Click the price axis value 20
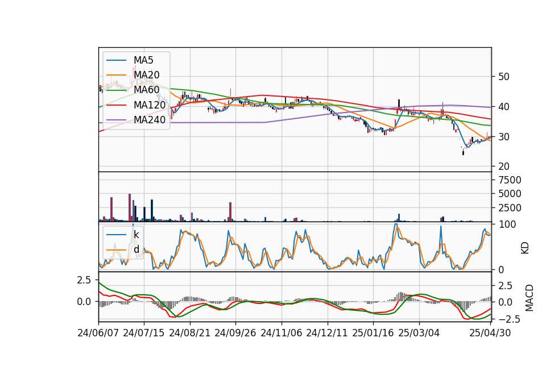 pos(504,166)
